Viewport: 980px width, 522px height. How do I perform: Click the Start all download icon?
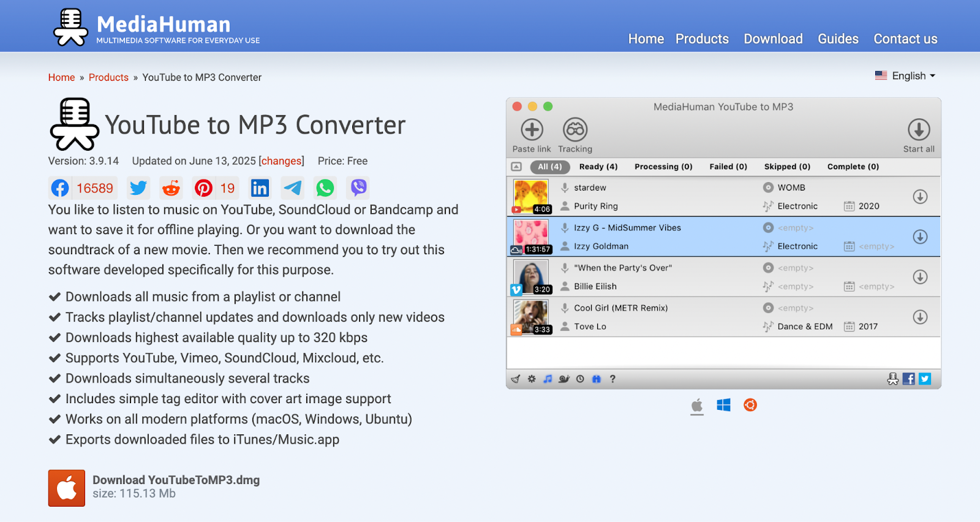point(919,130)
